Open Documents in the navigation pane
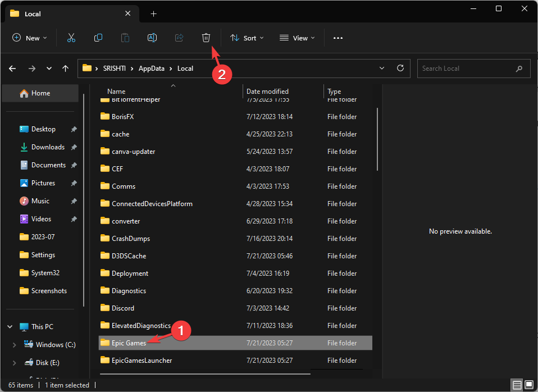The width and height of the screenshot is (538, 392). coord(48,165)
